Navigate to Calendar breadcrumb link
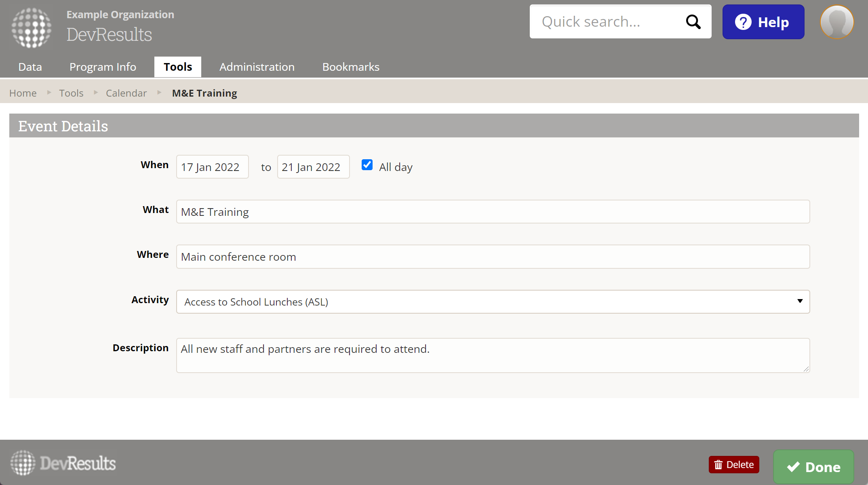The image size is (868, 485). [126, 93]
